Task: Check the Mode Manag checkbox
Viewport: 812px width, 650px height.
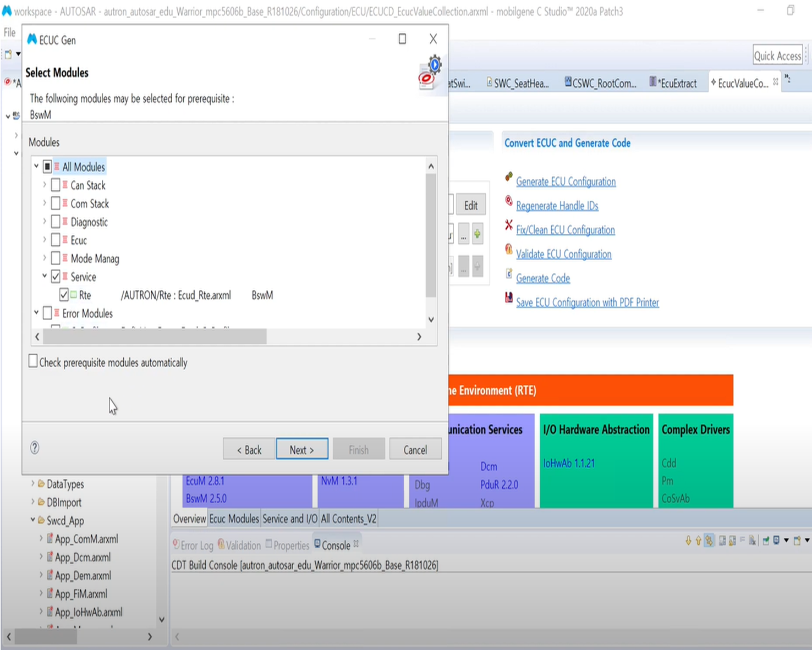Action: pos(56,258)
